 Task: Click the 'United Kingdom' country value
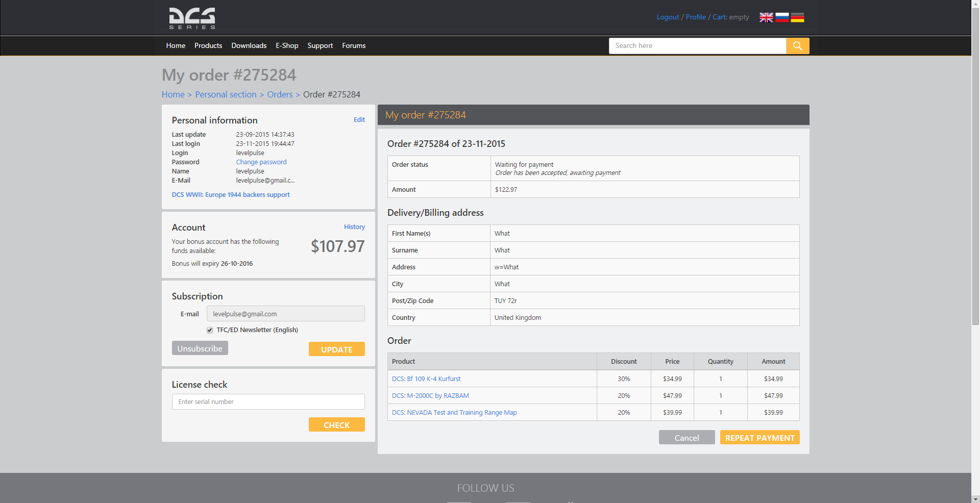click(x=518, y=318)
